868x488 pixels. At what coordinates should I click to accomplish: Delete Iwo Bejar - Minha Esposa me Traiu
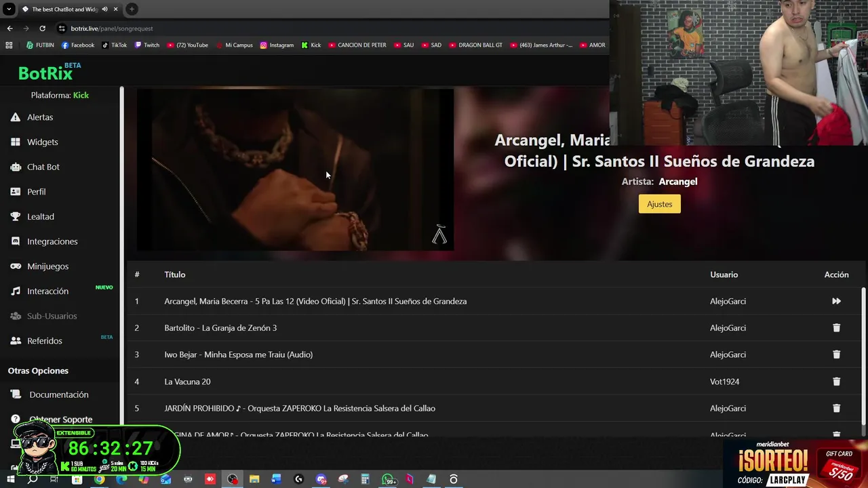tap(836, 354)
